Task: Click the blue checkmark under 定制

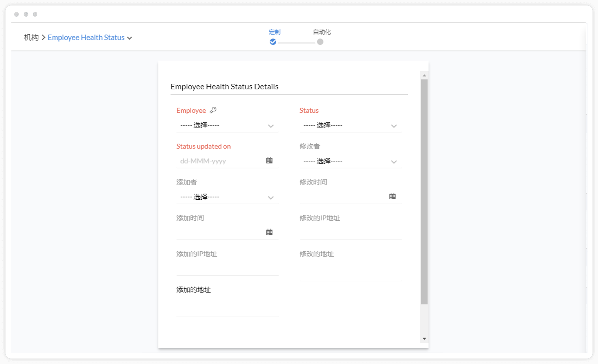Action: tap(273, 42)
